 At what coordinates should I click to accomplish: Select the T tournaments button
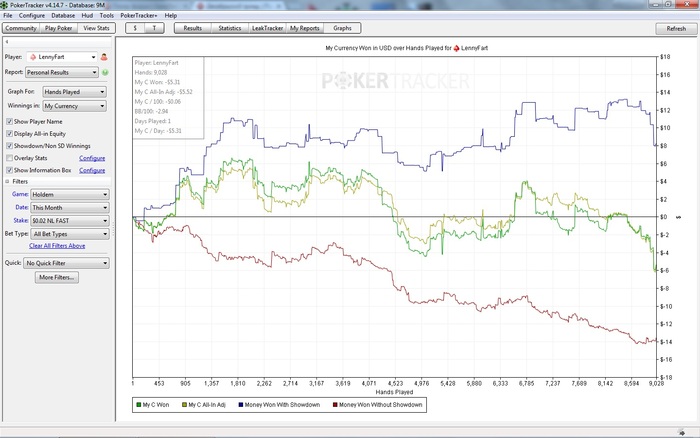pos(154,28)
